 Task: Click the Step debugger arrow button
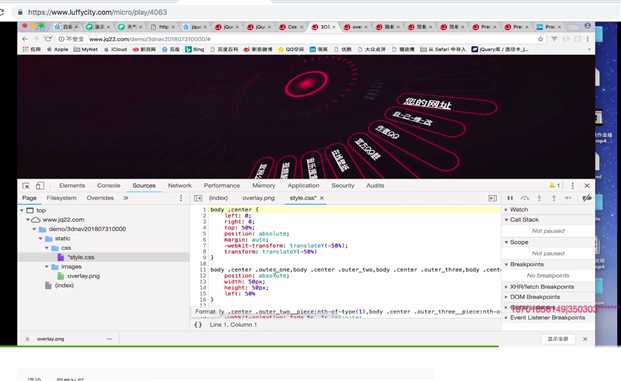(568, 198)
